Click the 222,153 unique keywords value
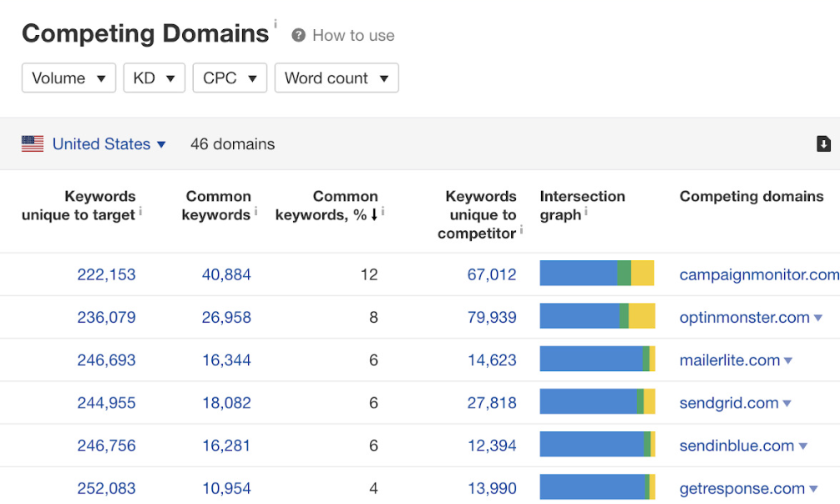 [x=107, y=275]
